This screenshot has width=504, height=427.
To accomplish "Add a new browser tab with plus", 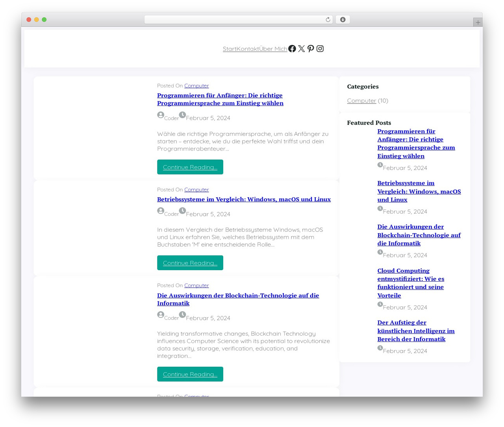I will click(478, 22).
